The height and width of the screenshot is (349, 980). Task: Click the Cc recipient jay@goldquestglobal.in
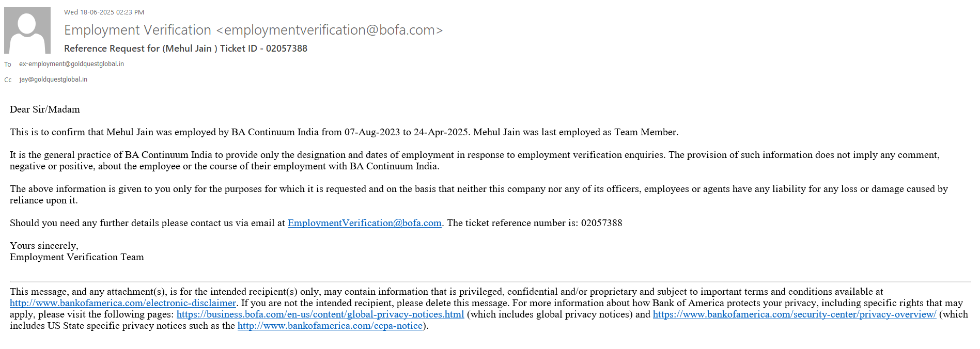pyautogui.click(x=53, y=80)
